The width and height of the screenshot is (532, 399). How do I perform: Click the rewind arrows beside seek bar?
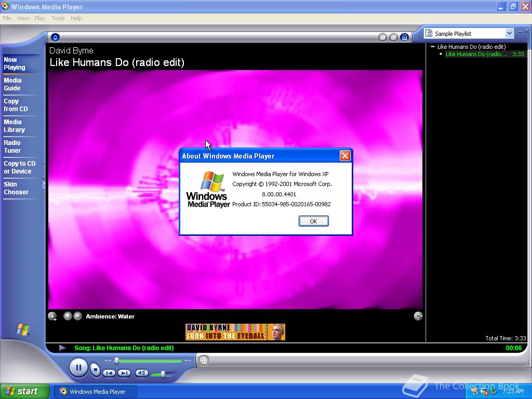tap(108, 361)
